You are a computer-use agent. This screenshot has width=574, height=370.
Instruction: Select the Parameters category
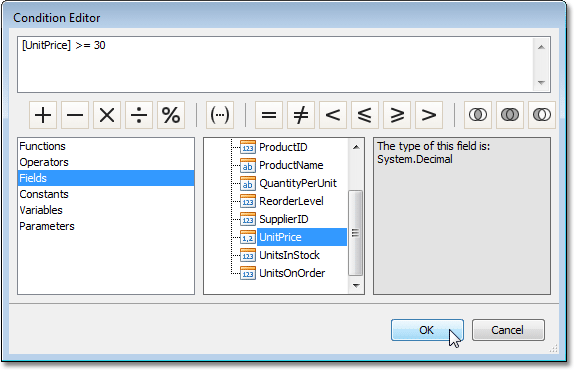coord(106,226)
